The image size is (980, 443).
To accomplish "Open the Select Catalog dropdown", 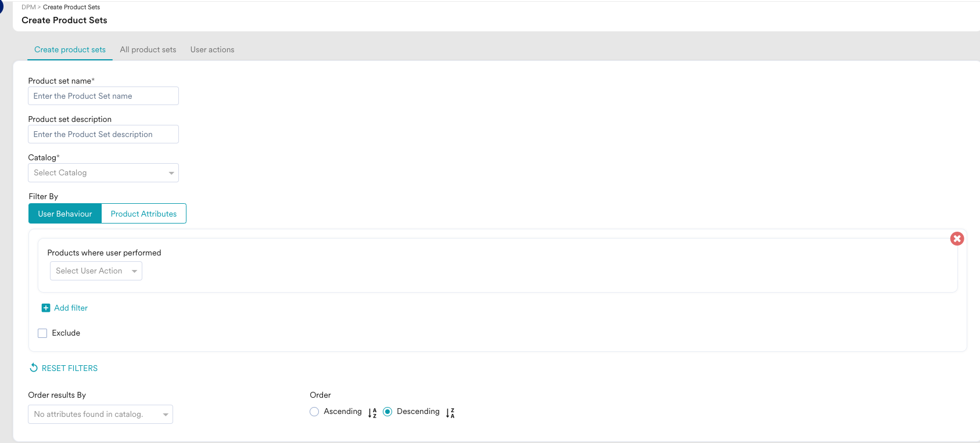I will (x=103, y=172).
